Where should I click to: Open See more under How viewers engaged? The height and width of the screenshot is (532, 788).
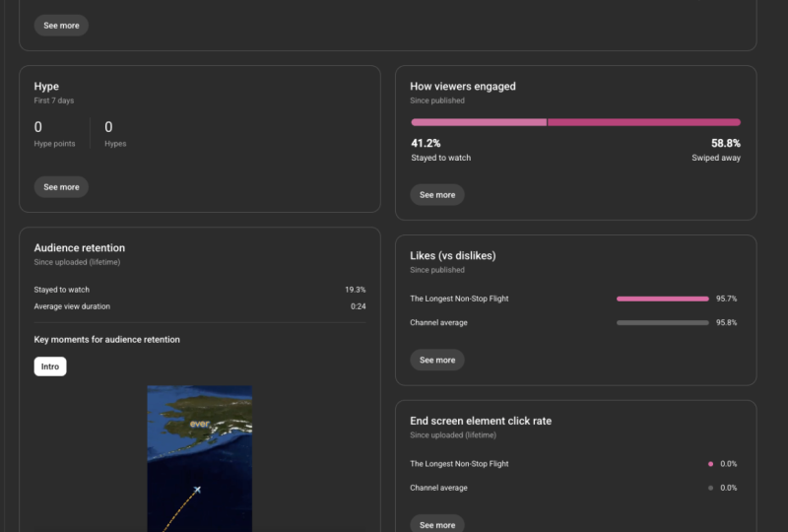[x=437, y=195]
